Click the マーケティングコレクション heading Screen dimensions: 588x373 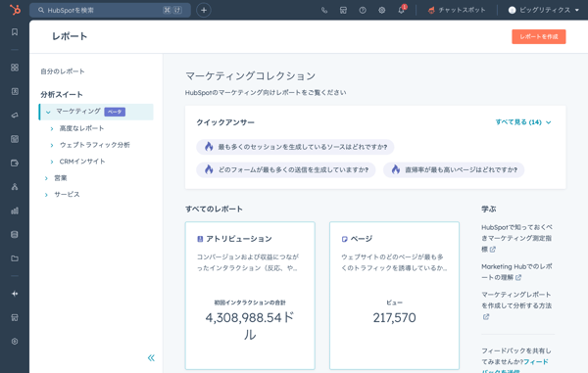[x=251, y=76]
